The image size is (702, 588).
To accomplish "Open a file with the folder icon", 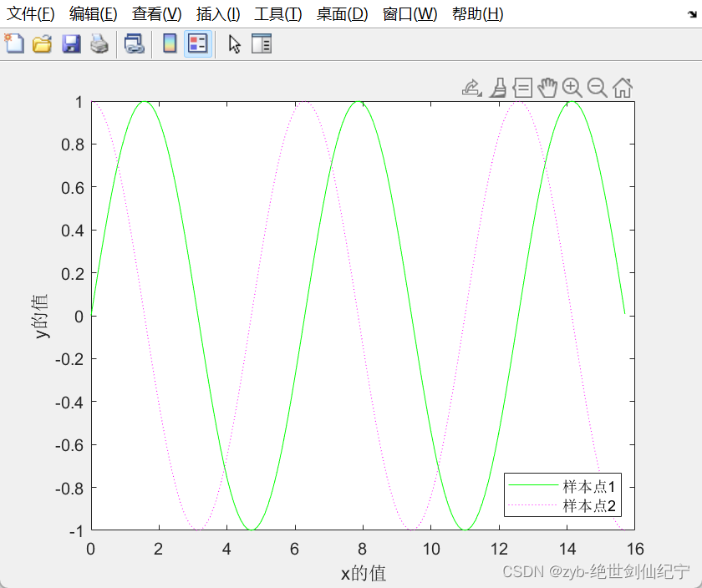I will click(x=42, y=44).
